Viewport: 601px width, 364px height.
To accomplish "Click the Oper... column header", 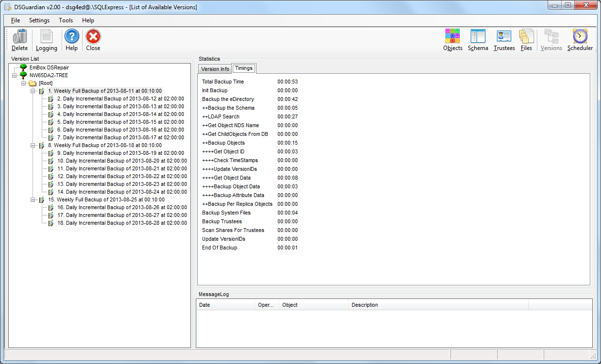I will [267, 305].
